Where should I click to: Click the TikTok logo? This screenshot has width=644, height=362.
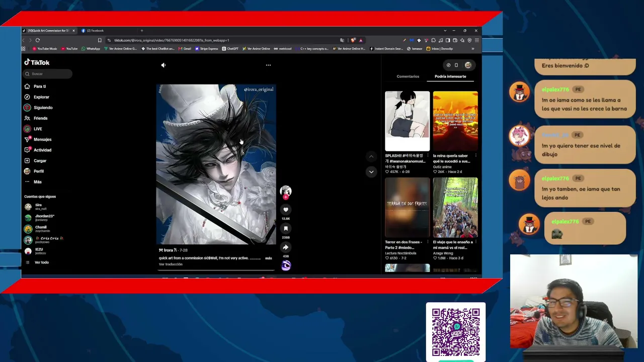click(x=37, y=62)
